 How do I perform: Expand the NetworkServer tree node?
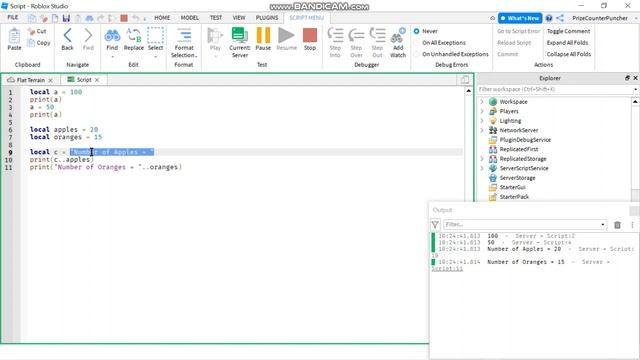[482, 130]
